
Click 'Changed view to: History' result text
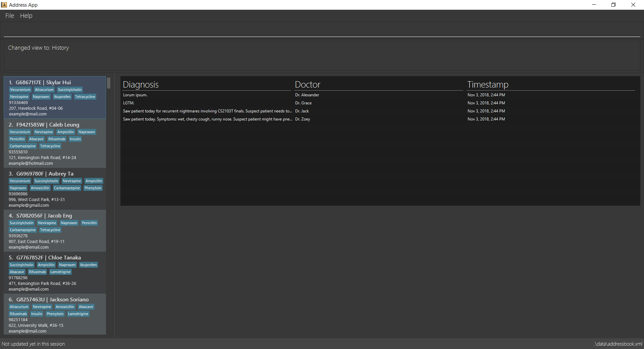[39, 48]
